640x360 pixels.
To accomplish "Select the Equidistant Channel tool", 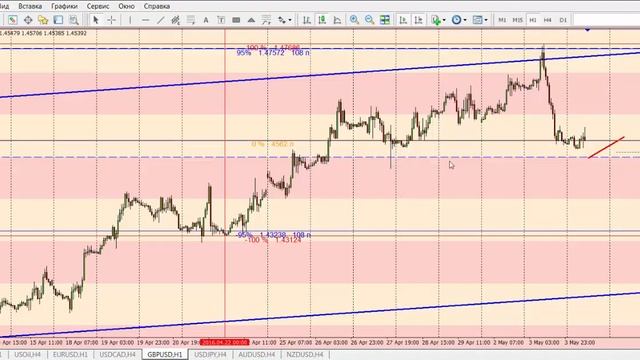I will click(x=176, y=20).
